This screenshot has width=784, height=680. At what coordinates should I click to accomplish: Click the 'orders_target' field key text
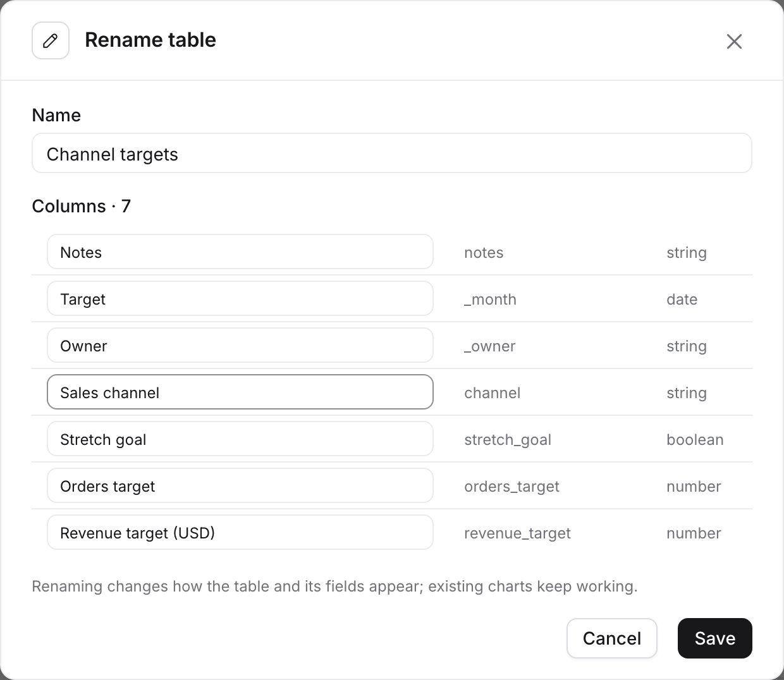511,487
